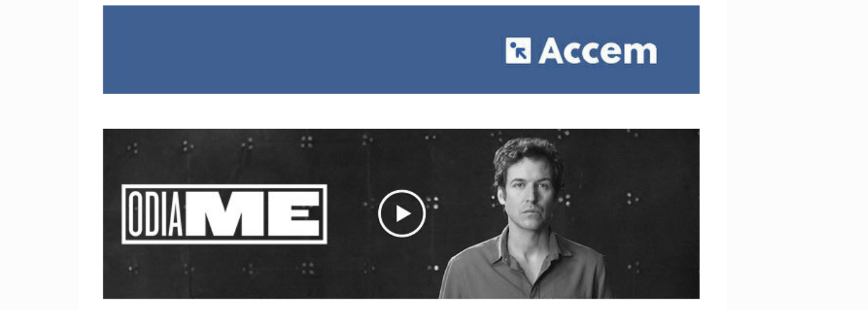Click the rivet dots right of the play button
This screenshot has width=868, height=310.
point(432,202)
